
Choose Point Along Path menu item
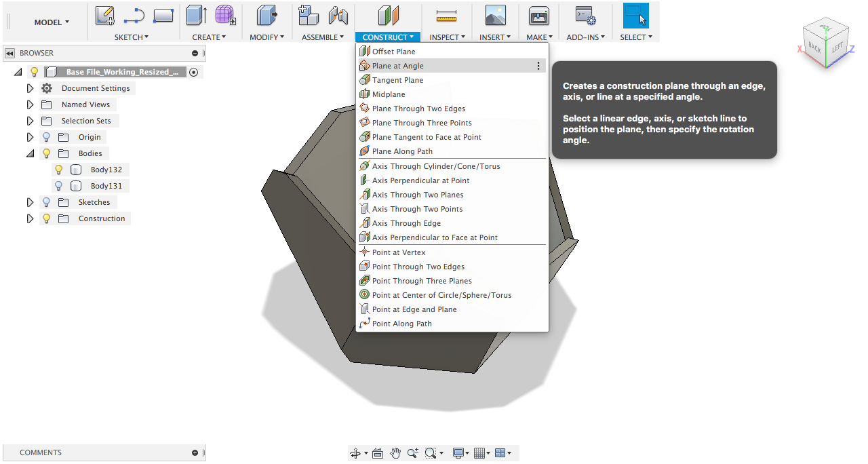(x=452, y=324)
